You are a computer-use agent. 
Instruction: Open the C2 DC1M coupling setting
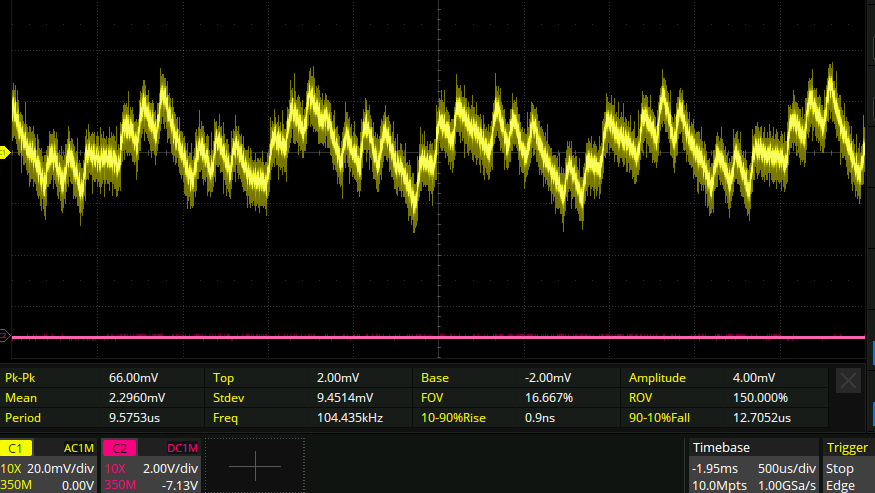pos(183,448)
